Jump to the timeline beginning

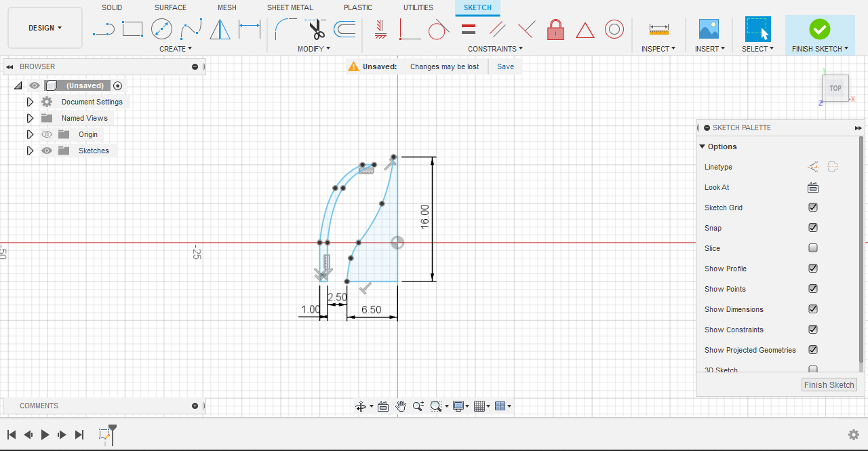pos(12,435)
